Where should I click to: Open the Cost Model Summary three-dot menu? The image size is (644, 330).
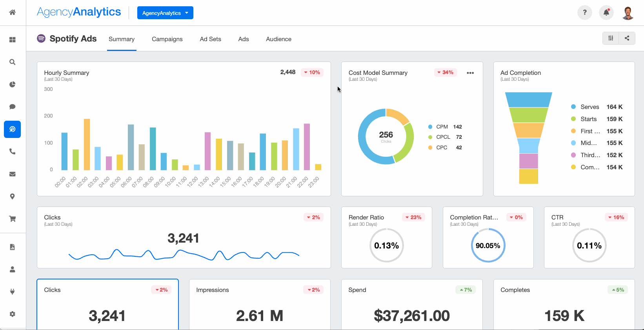click(x=470, y=73)
